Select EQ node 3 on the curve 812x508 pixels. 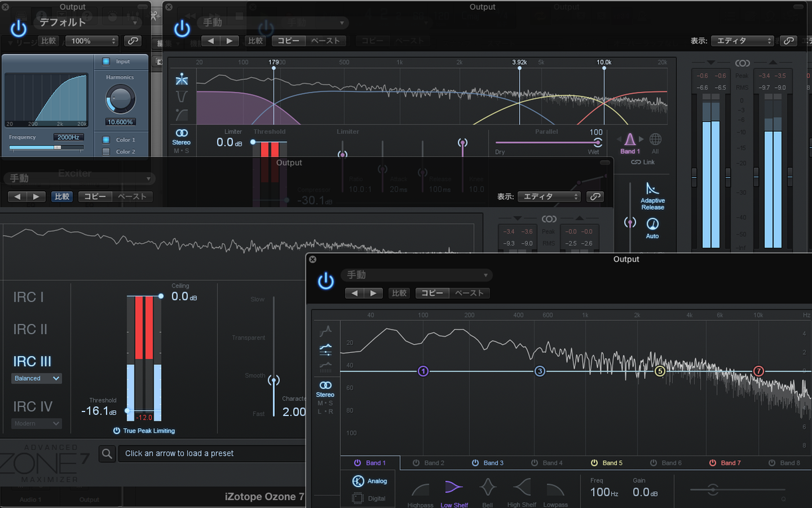[540, 372]
